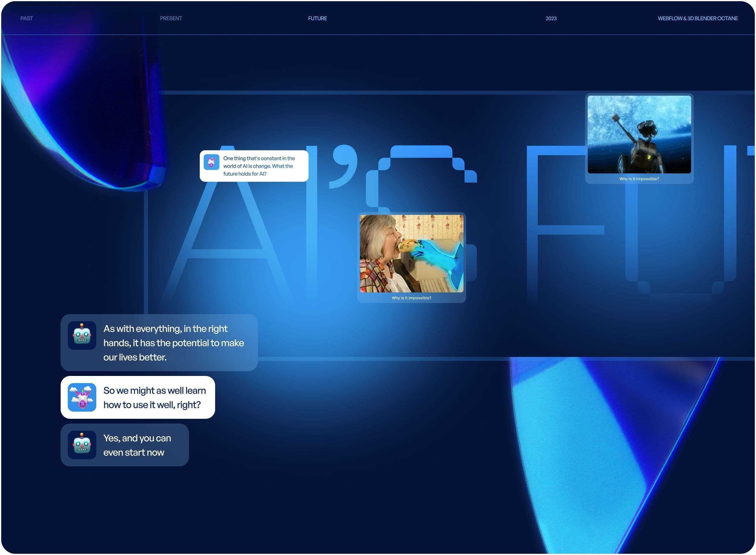
Task: Open the WALL-E robot thumbnail image
Action: tap(639, 134)
